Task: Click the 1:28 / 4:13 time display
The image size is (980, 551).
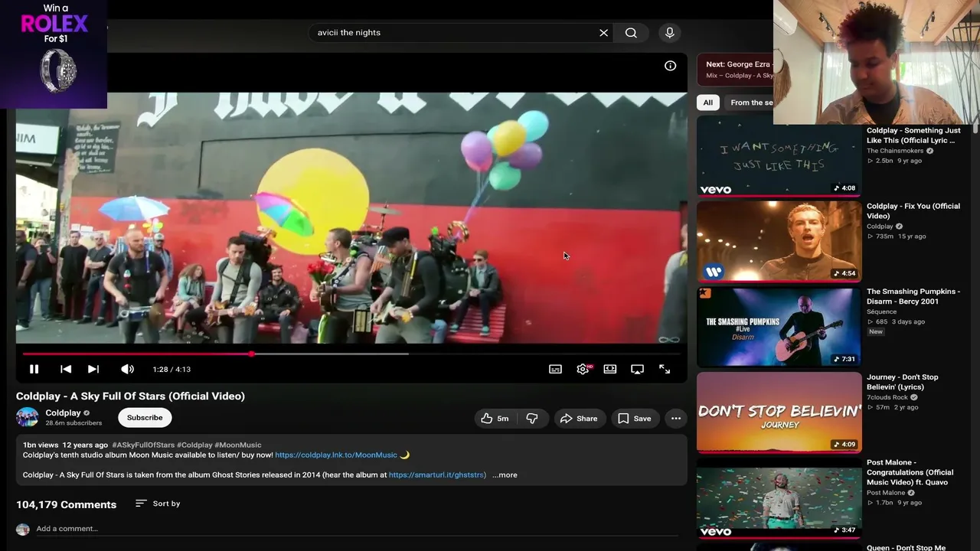Action: pos(171,369)
